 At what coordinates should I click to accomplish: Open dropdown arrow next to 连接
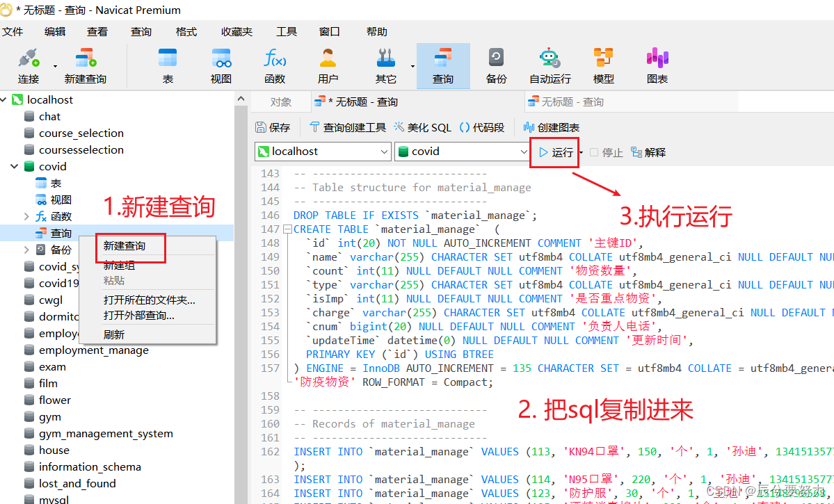(x=56, y=66)
